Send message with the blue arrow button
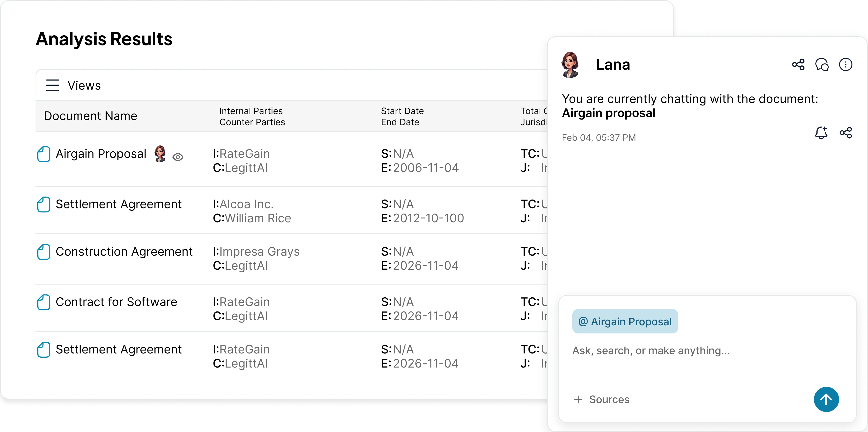This screenshot has width=868, height=432. pos(826,399)
